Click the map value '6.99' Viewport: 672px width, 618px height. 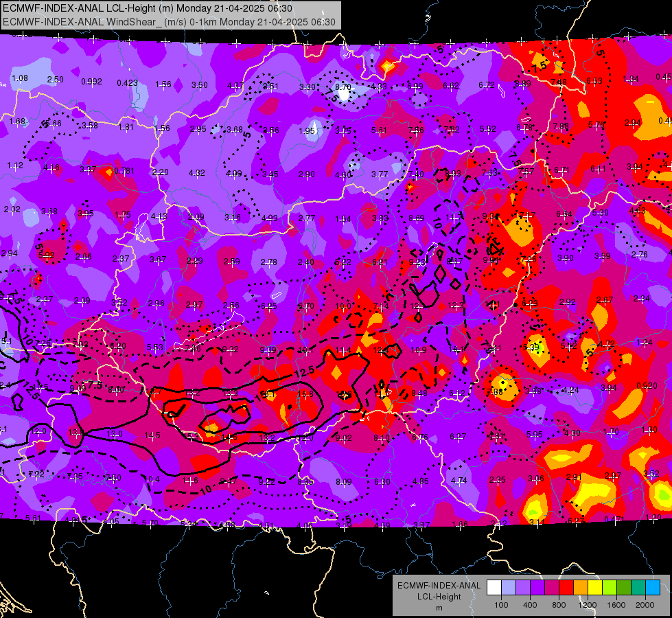tap(415, 87)
